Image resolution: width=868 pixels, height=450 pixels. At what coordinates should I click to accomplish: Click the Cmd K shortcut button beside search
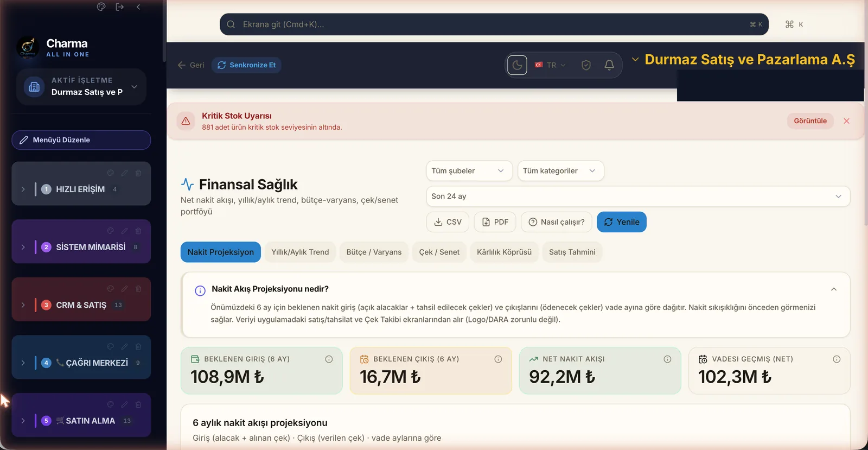click(x=794, y=24)
